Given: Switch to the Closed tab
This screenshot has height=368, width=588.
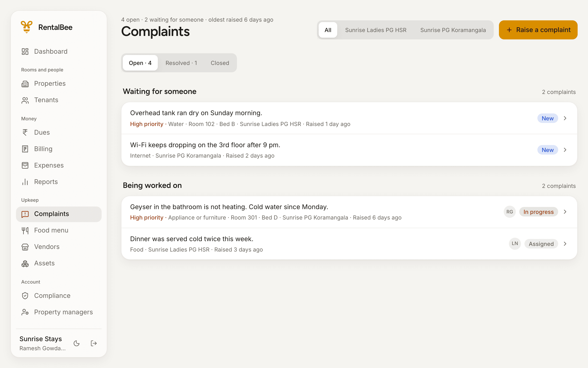Looking at the screenshot, I should (x=220, y=63).
